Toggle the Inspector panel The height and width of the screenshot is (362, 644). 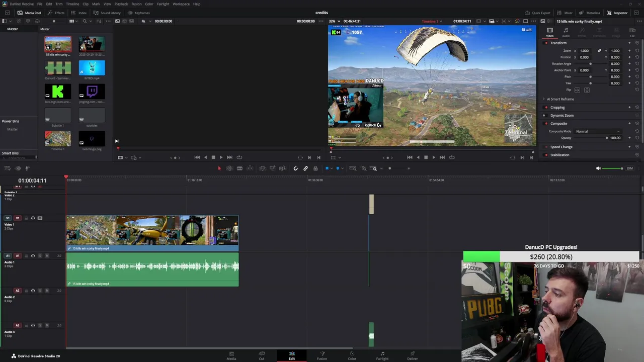(x=617, y=13)
